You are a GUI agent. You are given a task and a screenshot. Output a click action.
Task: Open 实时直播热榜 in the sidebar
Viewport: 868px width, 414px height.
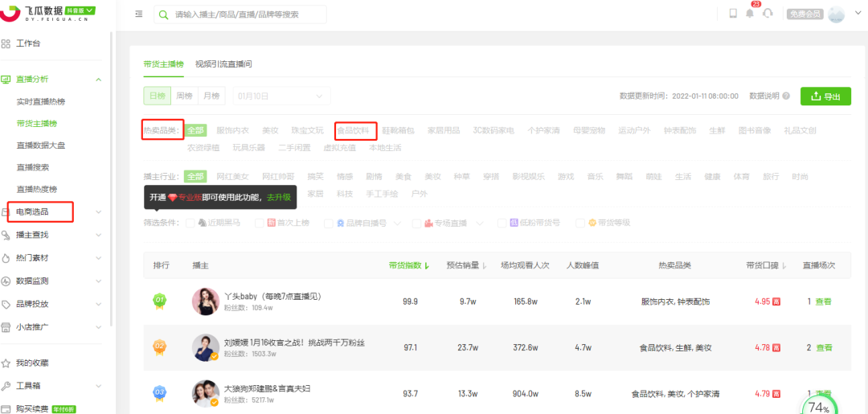tap(41, 102)
